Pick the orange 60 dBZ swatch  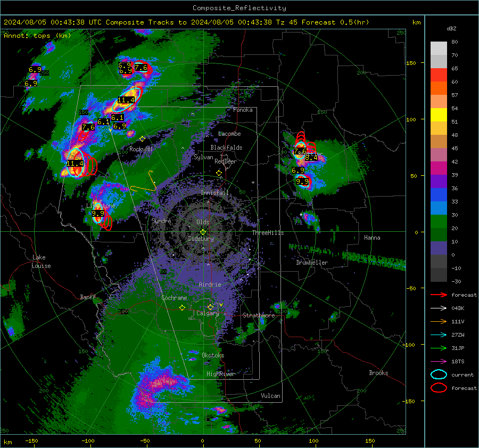439,88
